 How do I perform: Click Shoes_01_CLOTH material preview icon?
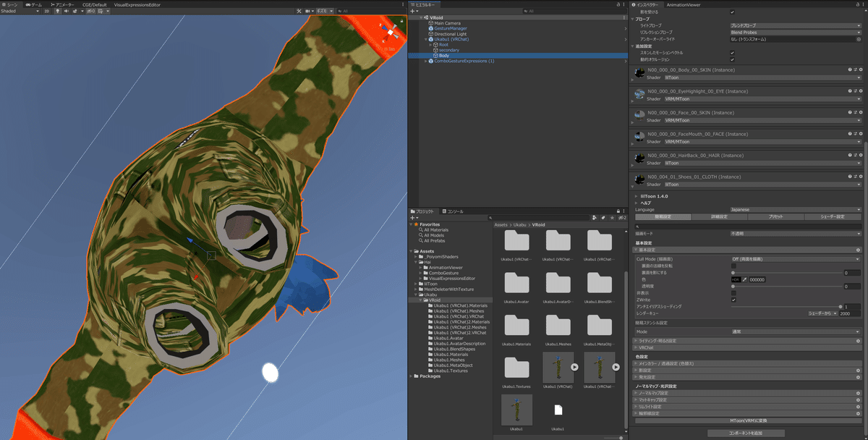click(639, 179)
